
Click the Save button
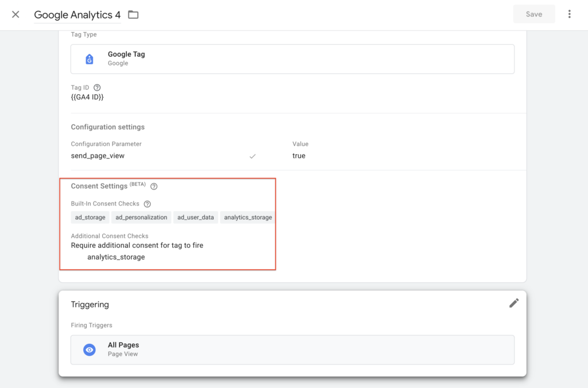click(533, 14)
